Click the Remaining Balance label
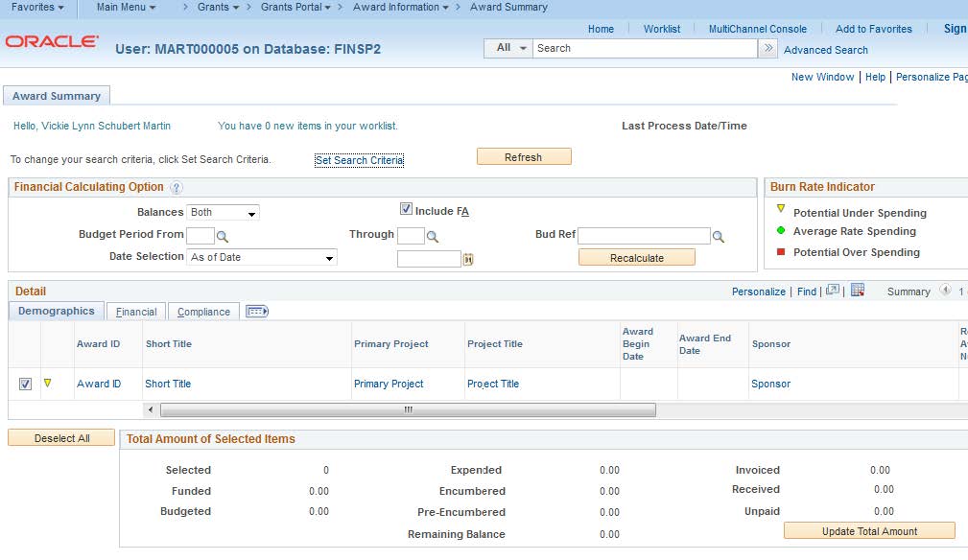The height and width of the screenshot is (560, 968). pos(457,534)
